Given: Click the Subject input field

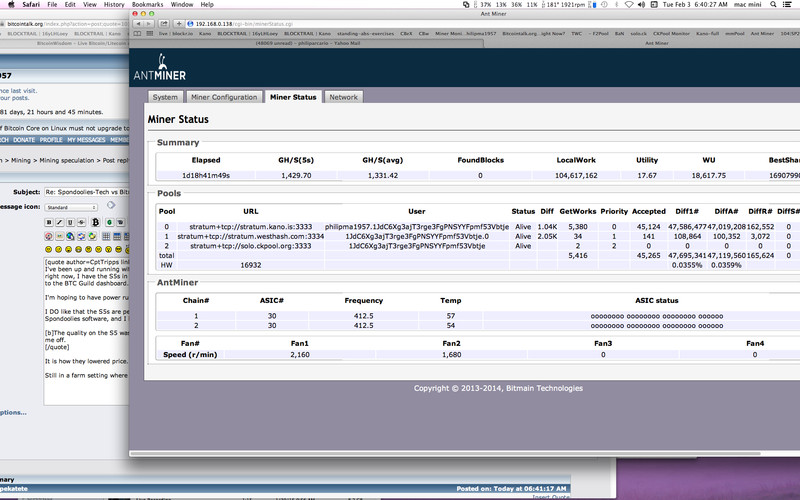Looking at the screenshot, I should click(x=86, y=192).
